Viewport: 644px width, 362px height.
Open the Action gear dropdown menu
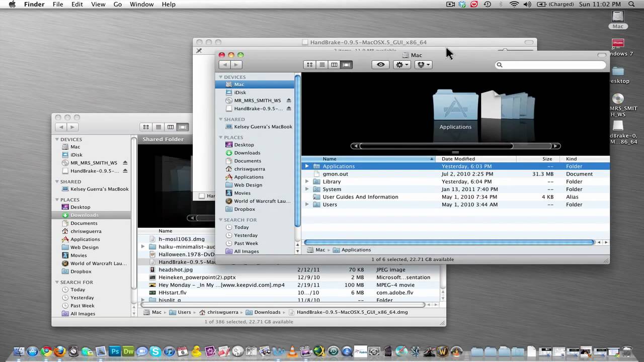point(401,64)
